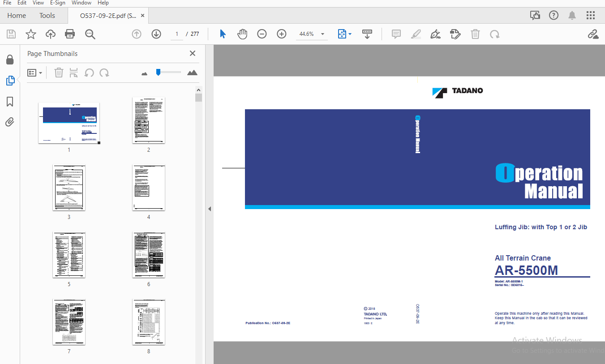The width and height of the screenshot is (605, 364).
Task: Zoom out with the minus circle icon
Action: [x=262, y=34]
